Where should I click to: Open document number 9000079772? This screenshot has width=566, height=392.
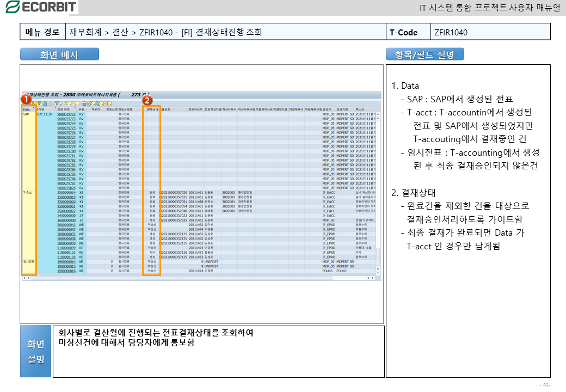[66, 114]
